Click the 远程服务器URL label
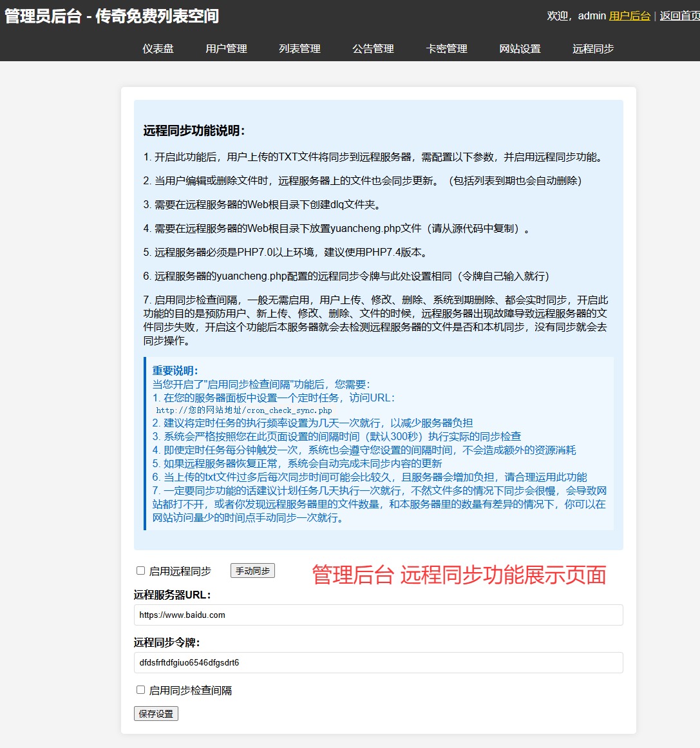The height and width of the screenshot is (748, 700). click(x=172, y=595)
